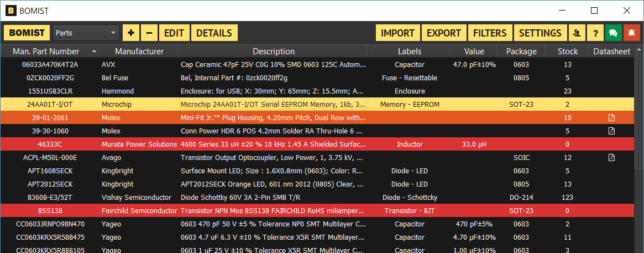Select part BSS138
The width and height of the screenshot is (644, 253).
(x=317, y=210)
